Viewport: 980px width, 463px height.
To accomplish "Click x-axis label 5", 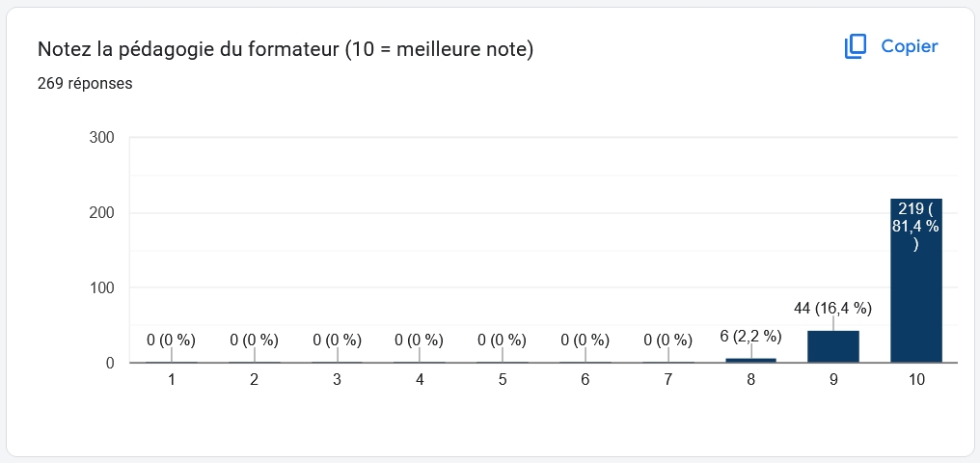I will pos(503,380).
